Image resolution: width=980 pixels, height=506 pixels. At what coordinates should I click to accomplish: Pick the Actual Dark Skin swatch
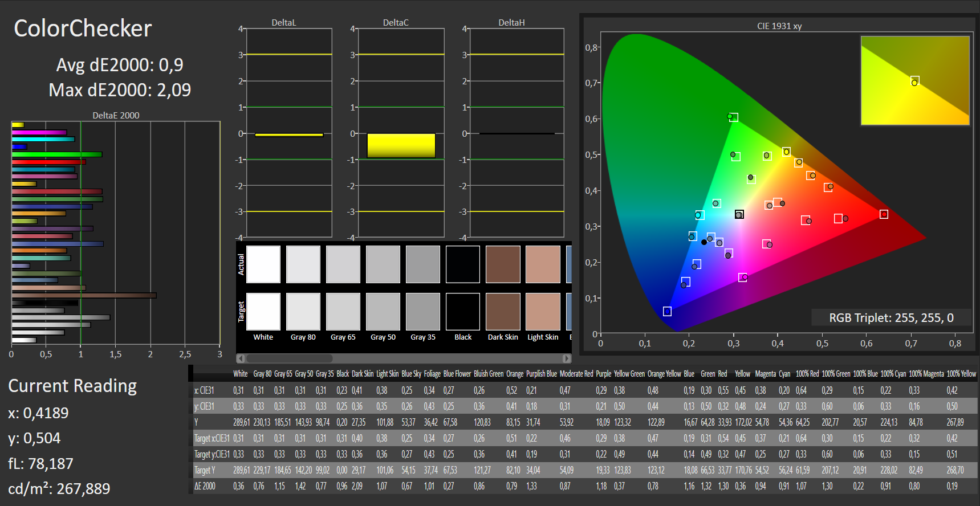tap(503, 264)
